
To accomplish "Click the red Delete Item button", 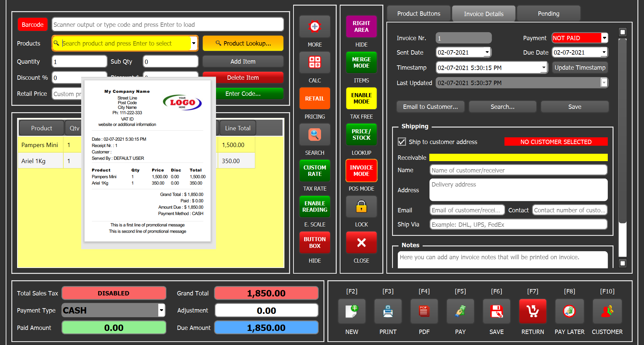I will tap(243, 78).
